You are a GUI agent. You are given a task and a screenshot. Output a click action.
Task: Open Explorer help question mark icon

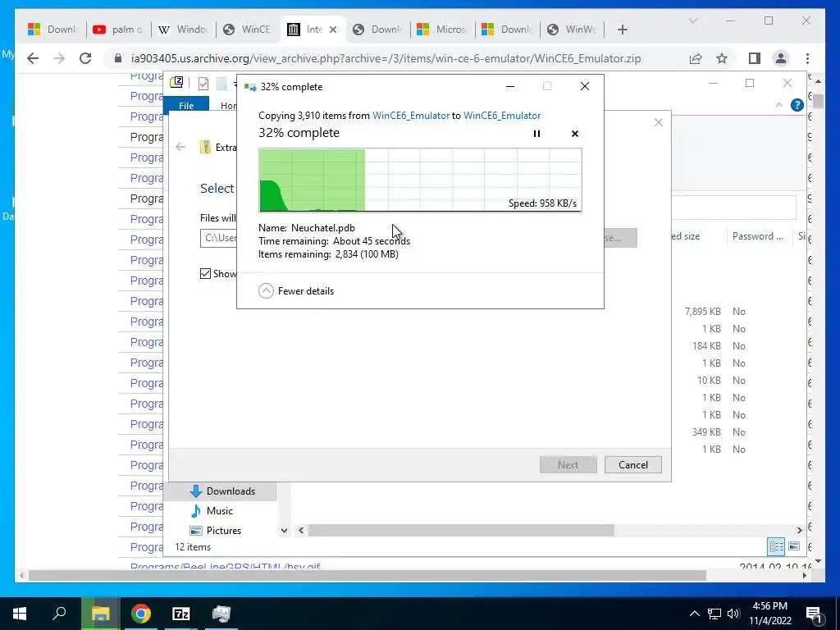(797, 105)
